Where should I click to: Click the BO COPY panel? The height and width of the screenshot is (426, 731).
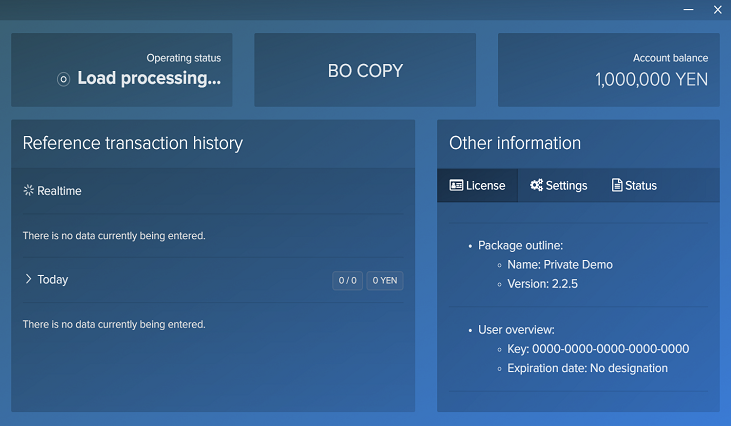click(365, 71)
